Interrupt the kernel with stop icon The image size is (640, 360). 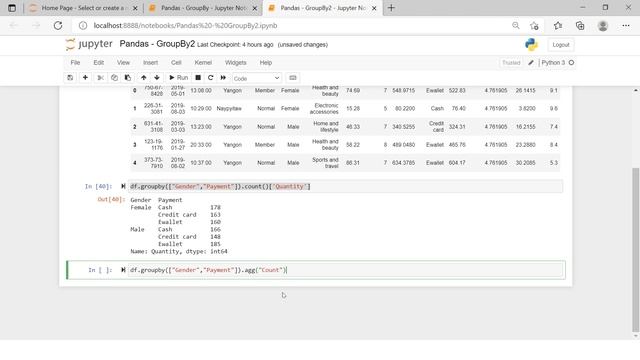pos(198,78)
